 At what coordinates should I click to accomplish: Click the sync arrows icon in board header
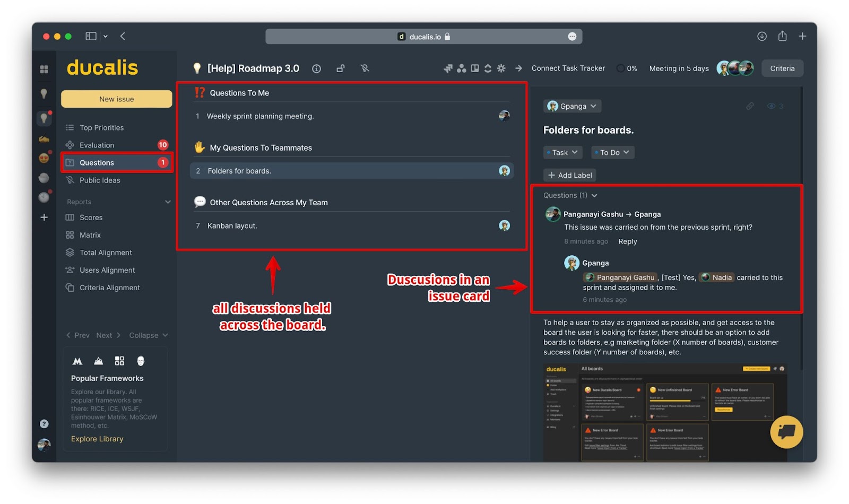[x=448, y=68]
